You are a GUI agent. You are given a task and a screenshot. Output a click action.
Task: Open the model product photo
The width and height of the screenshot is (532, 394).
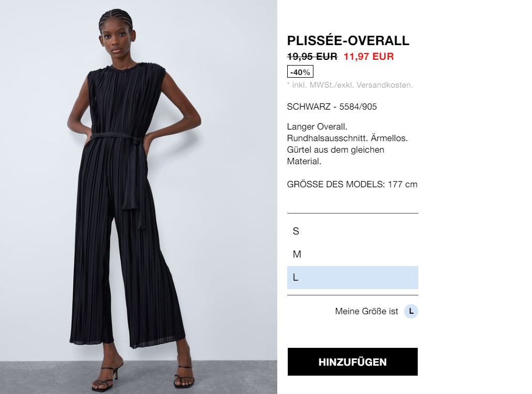pos(138,197)
